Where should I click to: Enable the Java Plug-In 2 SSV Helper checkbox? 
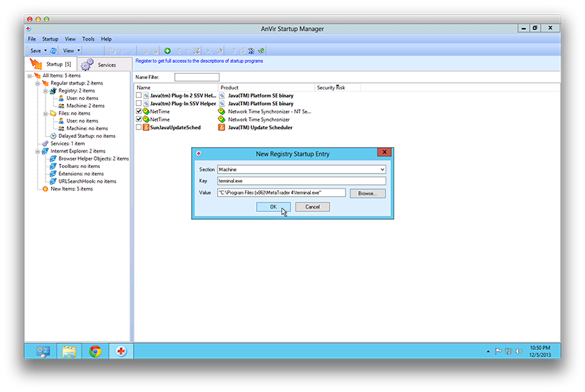click(x=139, y=95)
